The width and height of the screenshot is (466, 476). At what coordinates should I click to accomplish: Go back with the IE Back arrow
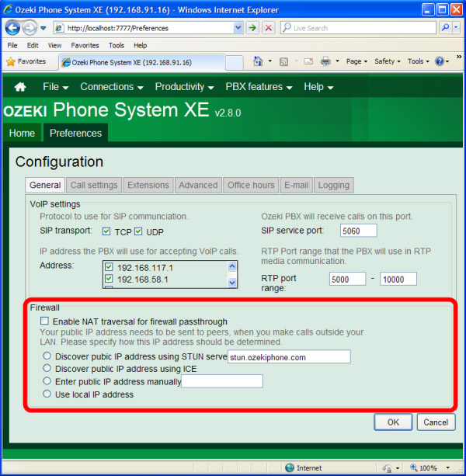pos(12,28)
